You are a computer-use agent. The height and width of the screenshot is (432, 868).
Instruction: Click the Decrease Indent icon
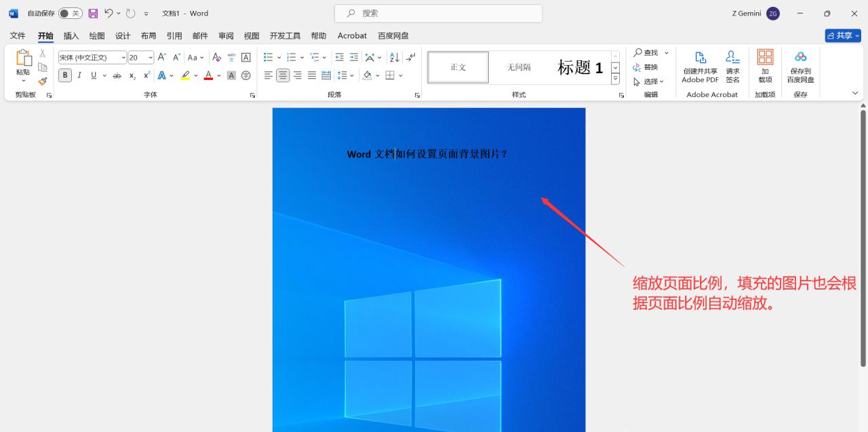point(339,58)
